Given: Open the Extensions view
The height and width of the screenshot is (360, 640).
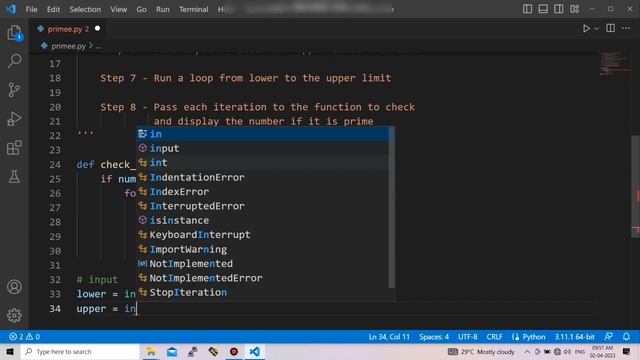Looking at the screenshot, I should point(14,148).
